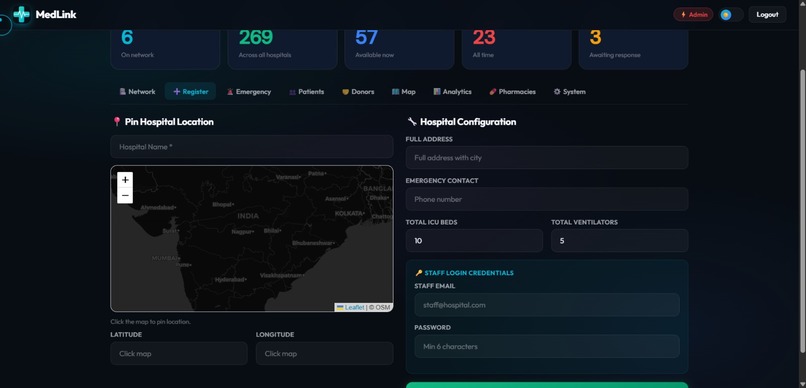This screenshot has height=388, width=806.
Task: Focus the Staff Email field
Action: click(x=547, y=305)
